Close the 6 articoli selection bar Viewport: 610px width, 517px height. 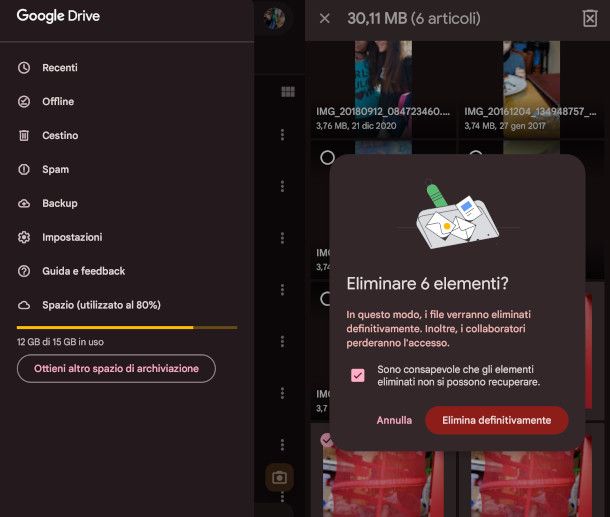point(324,18)
